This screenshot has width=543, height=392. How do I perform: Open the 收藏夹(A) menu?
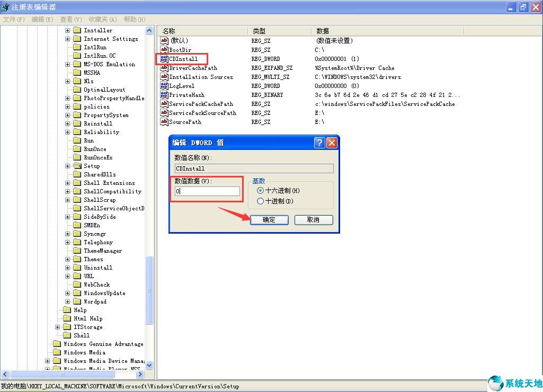click(103, 20)
